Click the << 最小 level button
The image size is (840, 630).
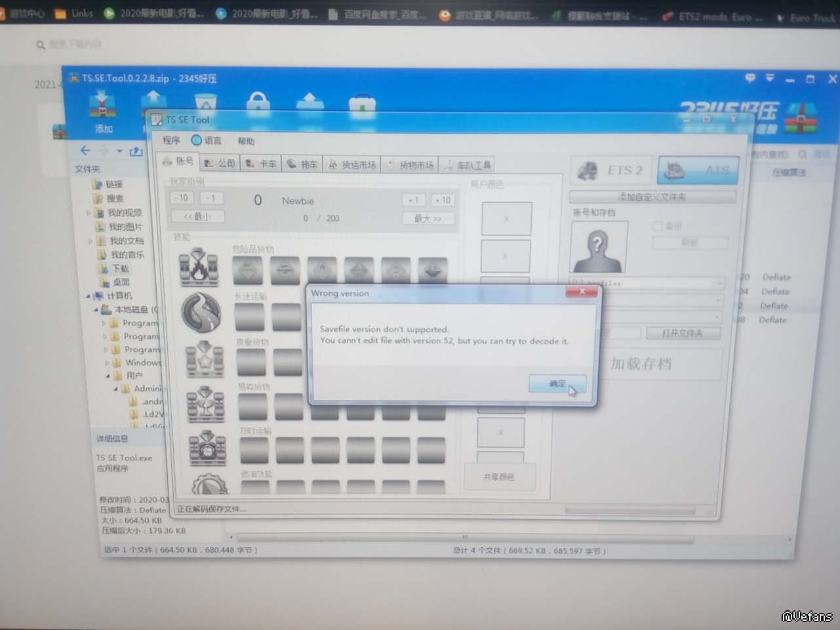pos(197,216)
